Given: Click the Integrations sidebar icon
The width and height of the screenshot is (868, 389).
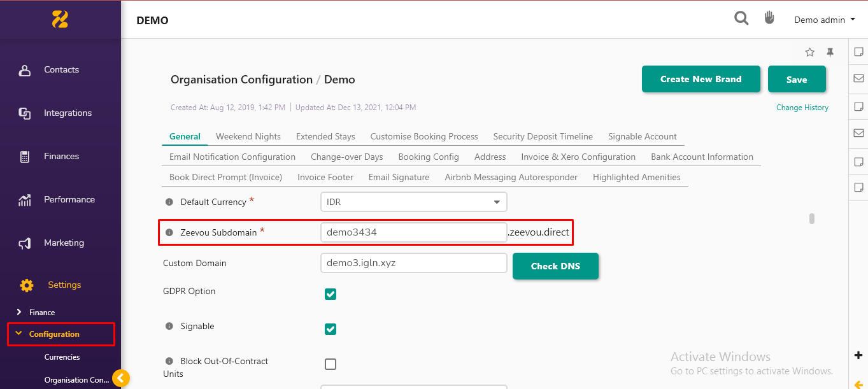Looking at the screenshot, I should point(25,113).
